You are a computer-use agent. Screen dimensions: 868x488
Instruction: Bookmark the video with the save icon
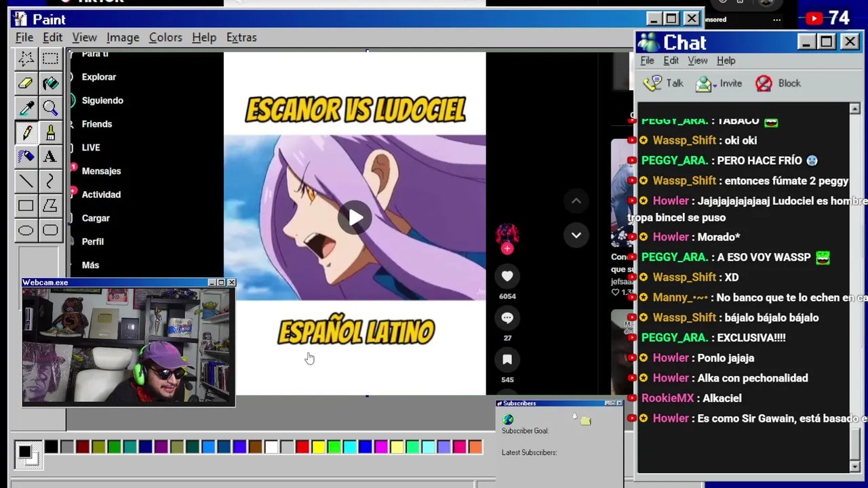click(x=507, y=359)
